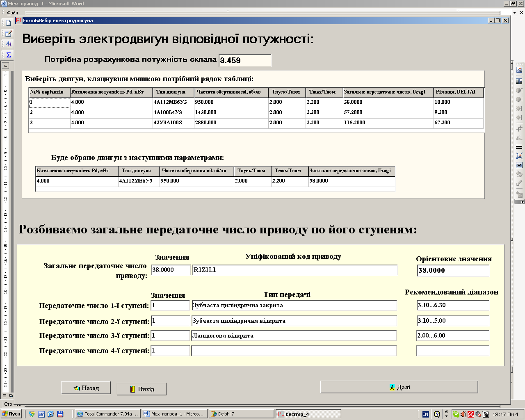The height and width of the screenshot is (420, 525).
Task: Click Set Transparent Color icon
Action: [x=519, y=183]
